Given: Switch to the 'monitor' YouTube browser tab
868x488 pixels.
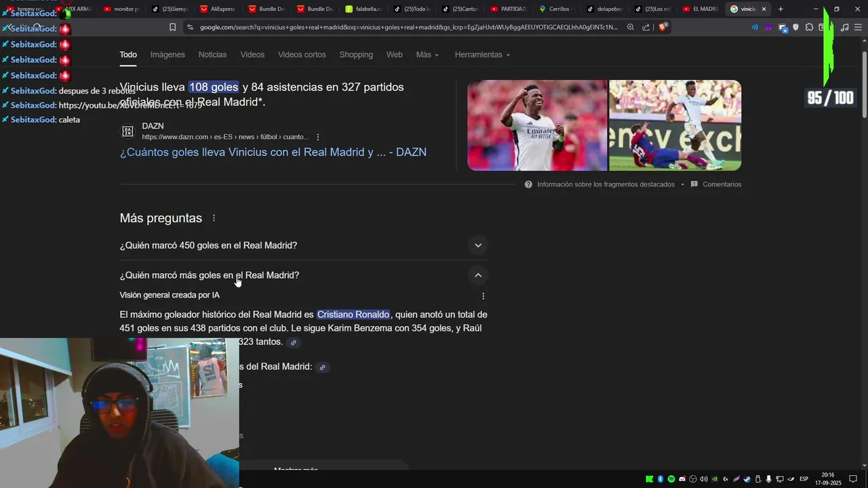Looking at the screenshot, I should [x=121, y=9].
